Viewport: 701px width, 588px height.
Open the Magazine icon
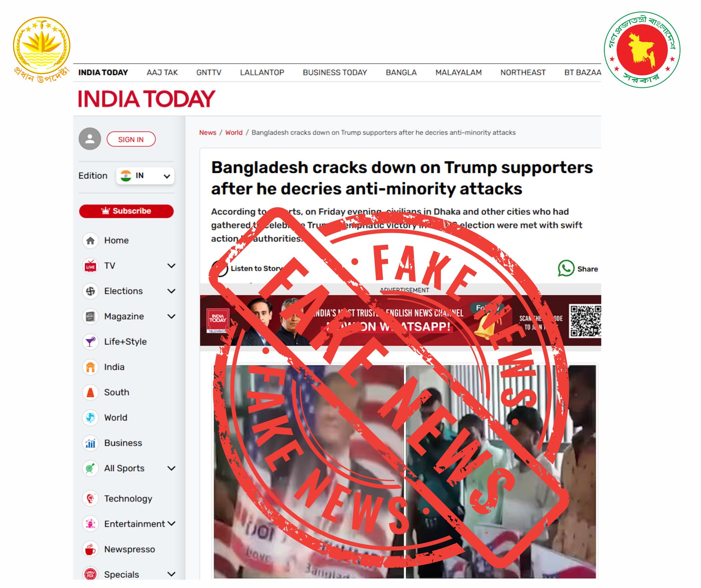point(90,316)
